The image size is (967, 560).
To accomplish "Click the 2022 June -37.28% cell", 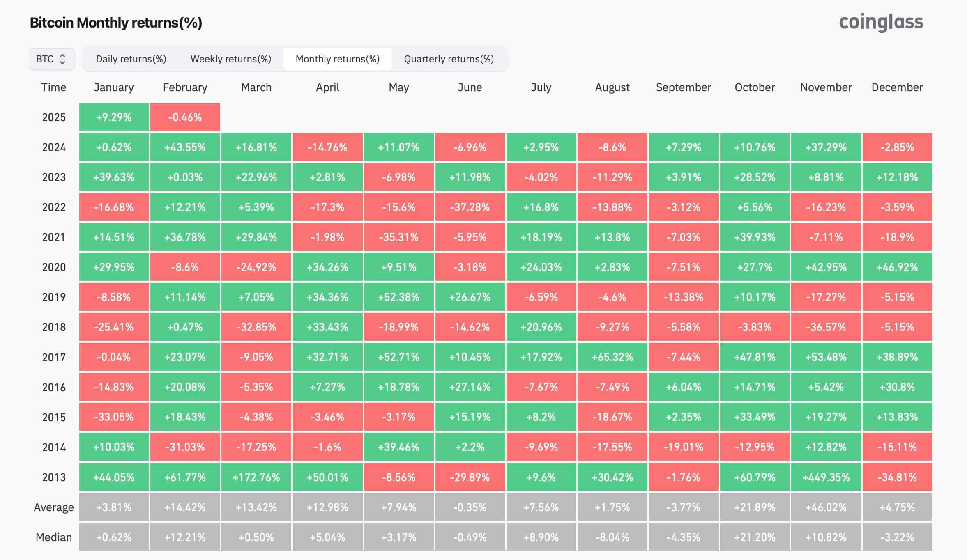I will coord(470,207).
